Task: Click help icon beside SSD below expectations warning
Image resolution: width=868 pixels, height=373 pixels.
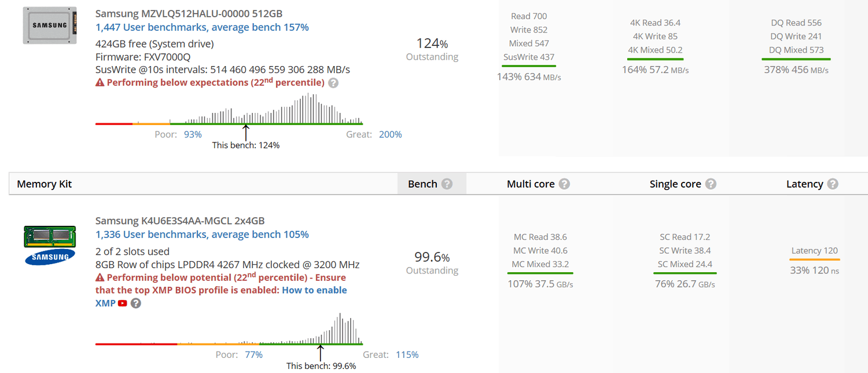Action: (333, 83)
